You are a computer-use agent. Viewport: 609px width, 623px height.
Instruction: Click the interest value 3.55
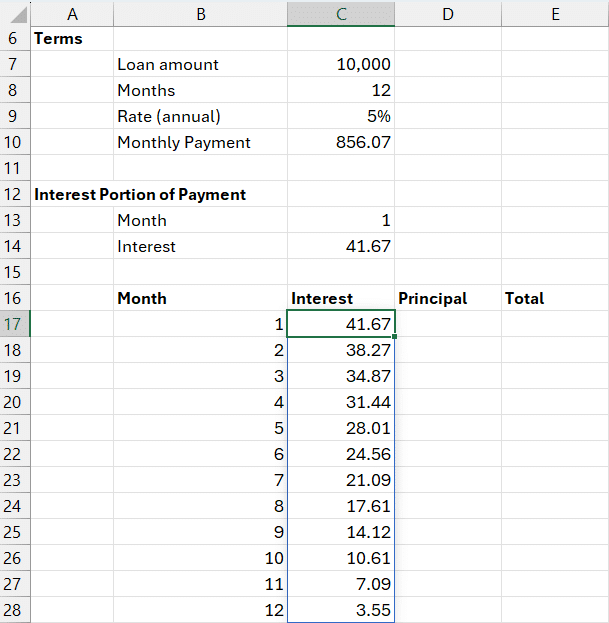[x=341, y=610]
